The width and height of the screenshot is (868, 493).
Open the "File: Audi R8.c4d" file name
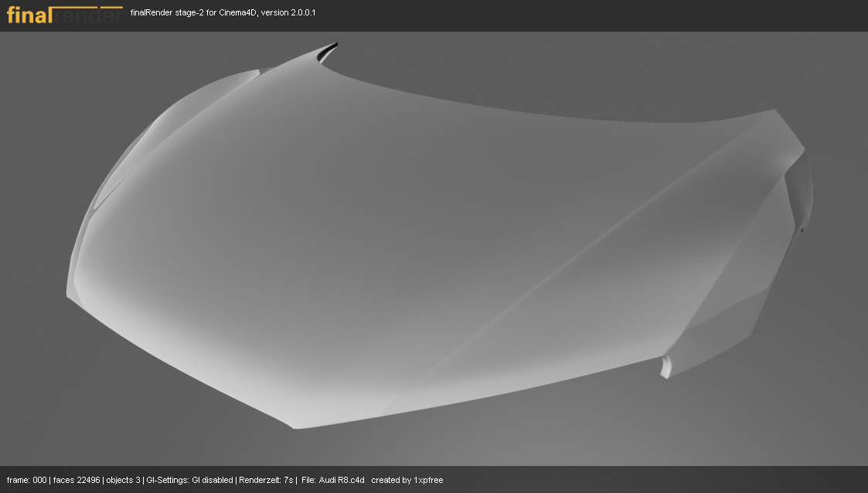pos(332,480)
